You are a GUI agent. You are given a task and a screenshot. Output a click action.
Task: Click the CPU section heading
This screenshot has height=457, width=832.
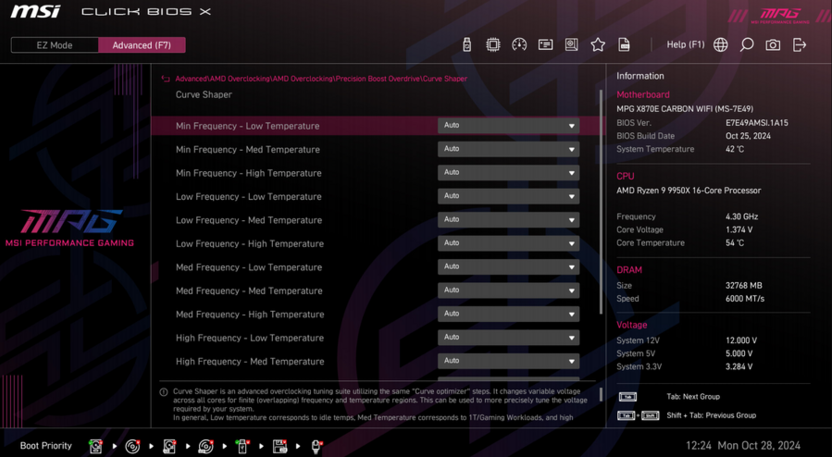click(x=625, y=176)
